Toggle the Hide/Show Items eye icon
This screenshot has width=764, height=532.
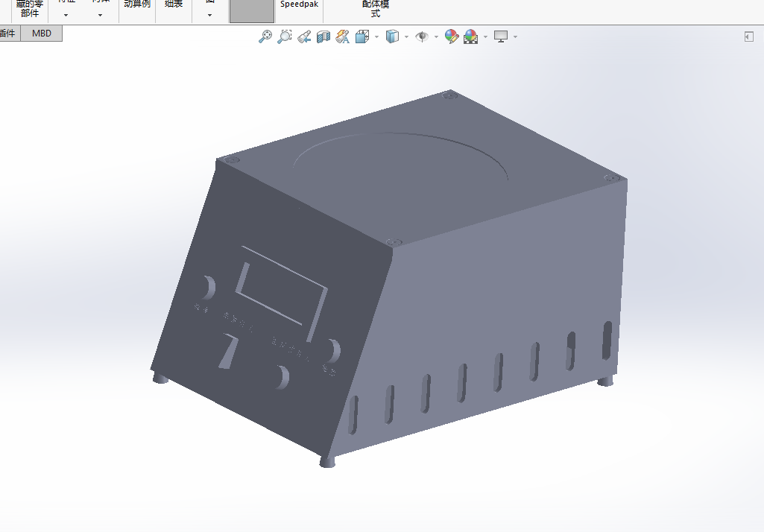click(x=422, y=37)
